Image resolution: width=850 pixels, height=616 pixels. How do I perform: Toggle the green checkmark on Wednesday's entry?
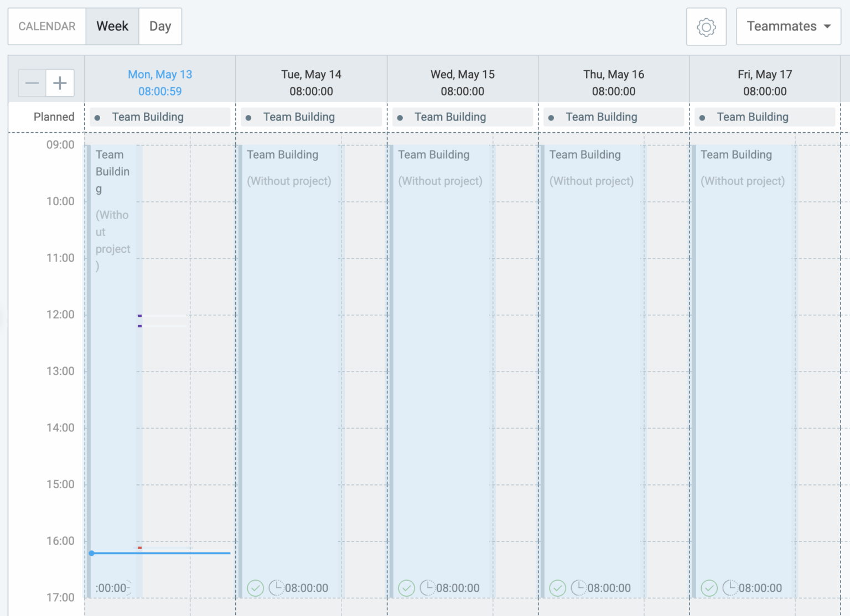tap(406, 588)
